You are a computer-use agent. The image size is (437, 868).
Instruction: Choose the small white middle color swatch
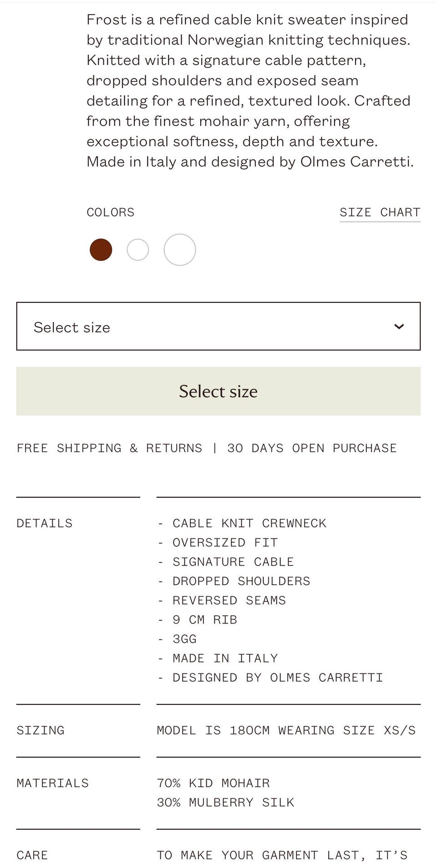[x=138, y=250]
